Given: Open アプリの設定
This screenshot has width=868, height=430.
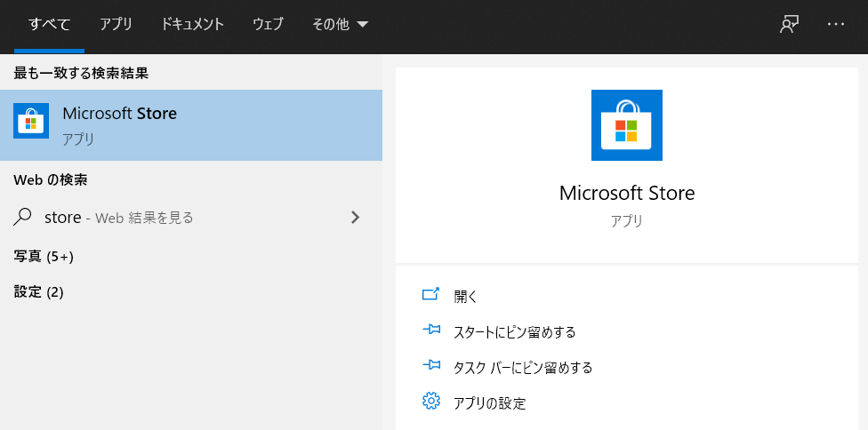Looking at the screenshot, I should [x=489, y=403].
